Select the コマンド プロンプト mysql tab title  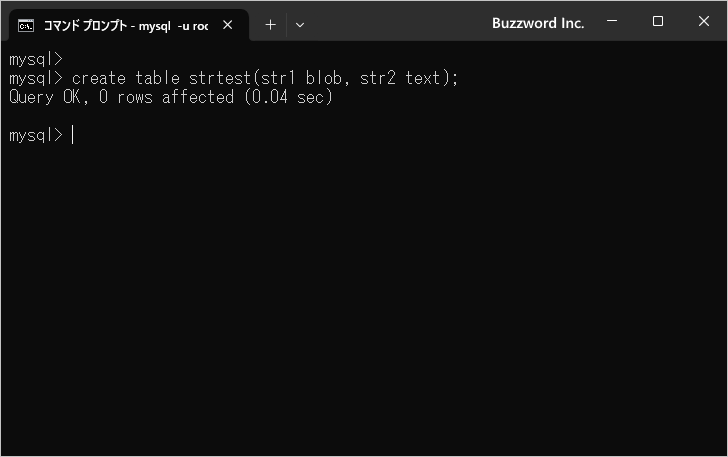[125, 25]
